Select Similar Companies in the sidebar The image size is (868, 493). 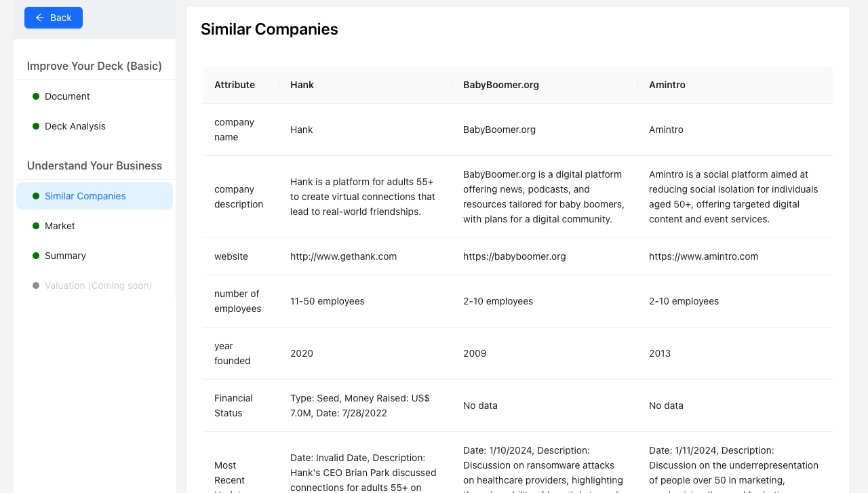coord(85,196)
